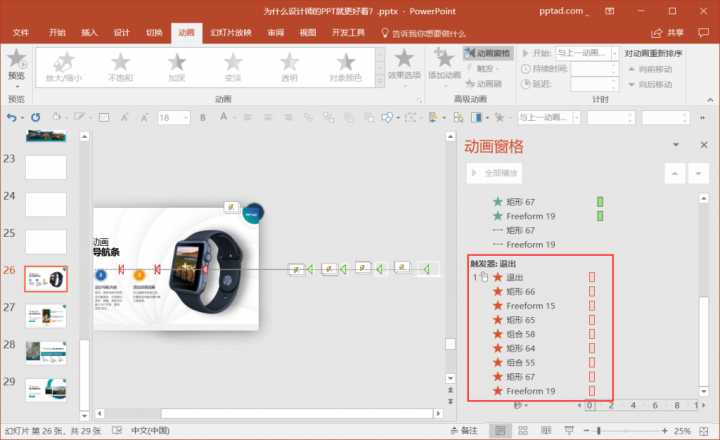The height and width of the screenshot is (440, 720).
Task: Switch to normal view in status bar
Action: (x=500, y=430)
